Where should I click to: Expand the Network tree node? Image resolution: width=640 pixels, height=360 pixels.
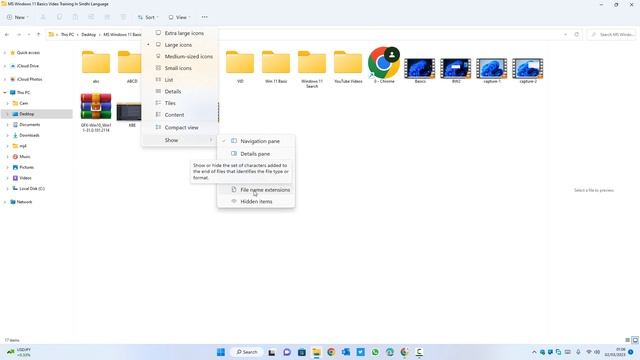click(4, 202)
